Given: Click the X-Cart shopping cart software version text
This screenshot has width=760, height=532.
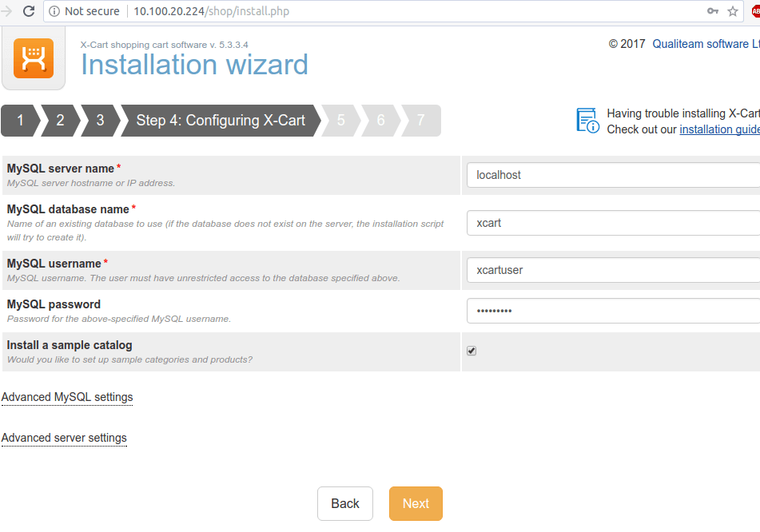Looking at the screenshot, I should 165,45.
